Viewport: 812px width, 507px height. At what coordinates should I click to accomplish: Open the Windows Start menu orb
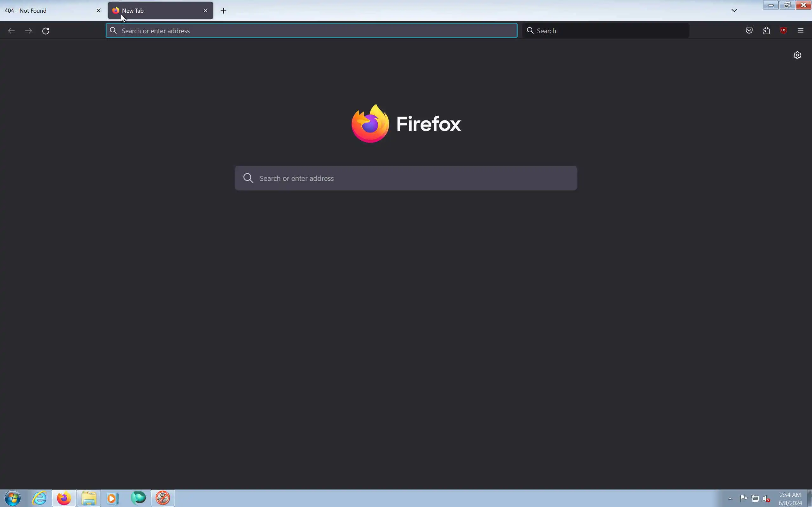click(12, 498)
